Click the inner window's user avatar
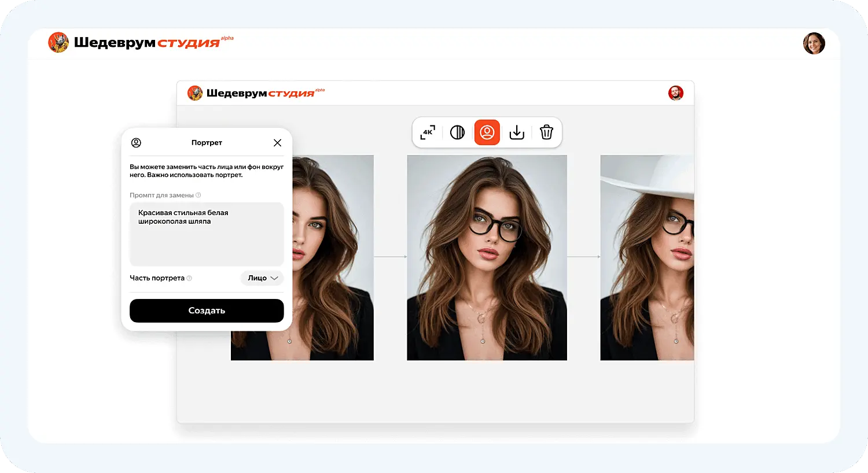Screen dimensions: 868x473 (x=676, y=93)
